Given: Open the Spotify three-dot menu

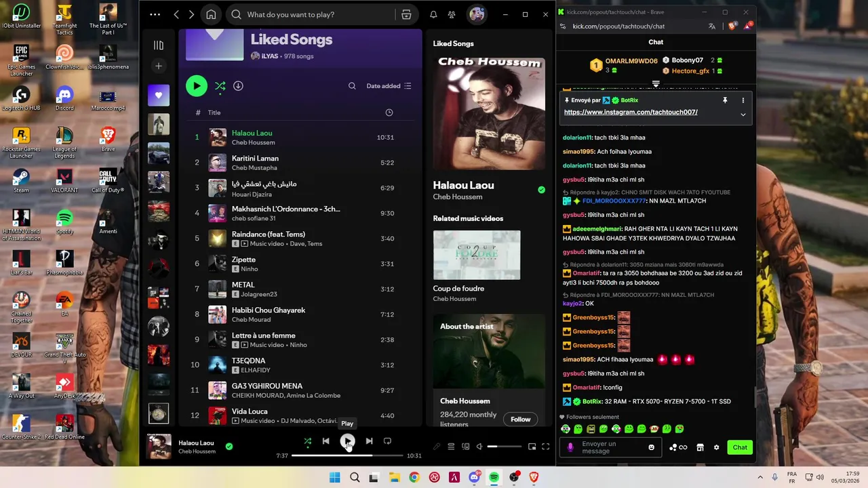Looking at the screenshot, I should pos(155,14).
